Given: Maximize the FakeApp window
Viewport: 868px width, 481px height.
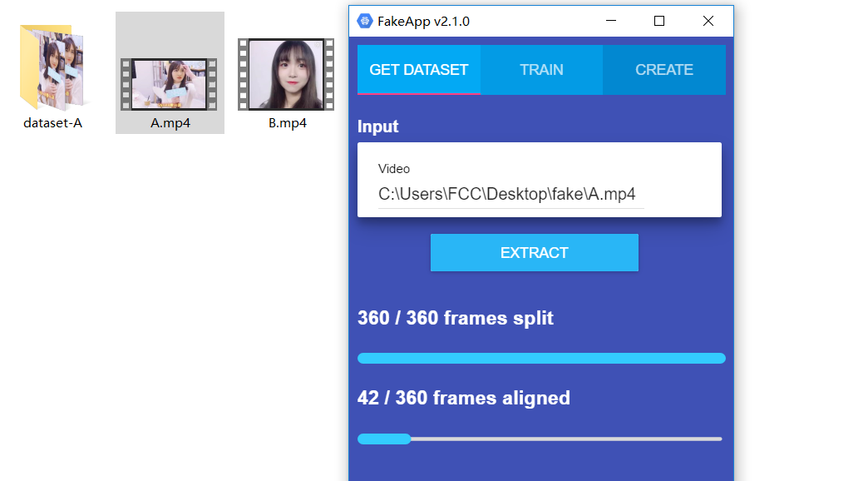Looking at the screenshot, I should (x=659, y=21).
